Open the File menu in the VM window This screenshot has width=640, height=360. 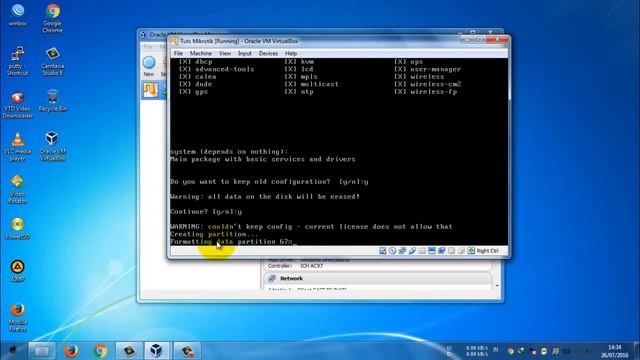pyautogui.click(x=178, y=53)
